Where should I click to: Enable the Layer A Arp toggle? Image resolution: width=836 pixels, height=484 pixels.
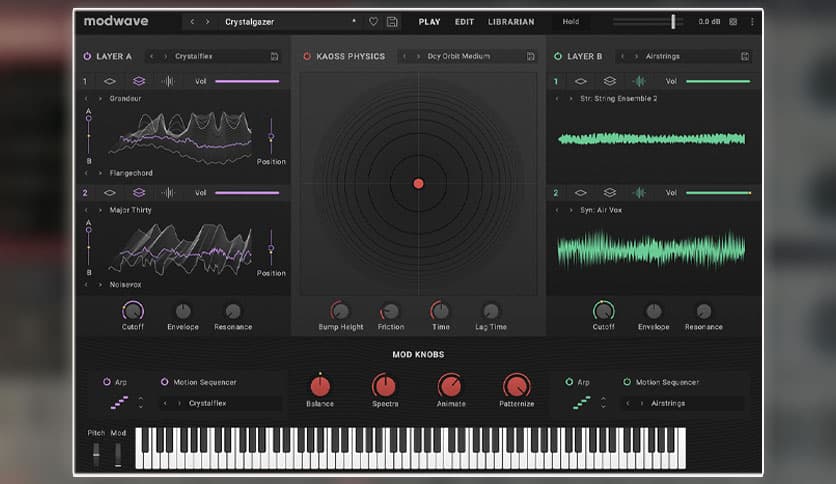tap(107, 382)
